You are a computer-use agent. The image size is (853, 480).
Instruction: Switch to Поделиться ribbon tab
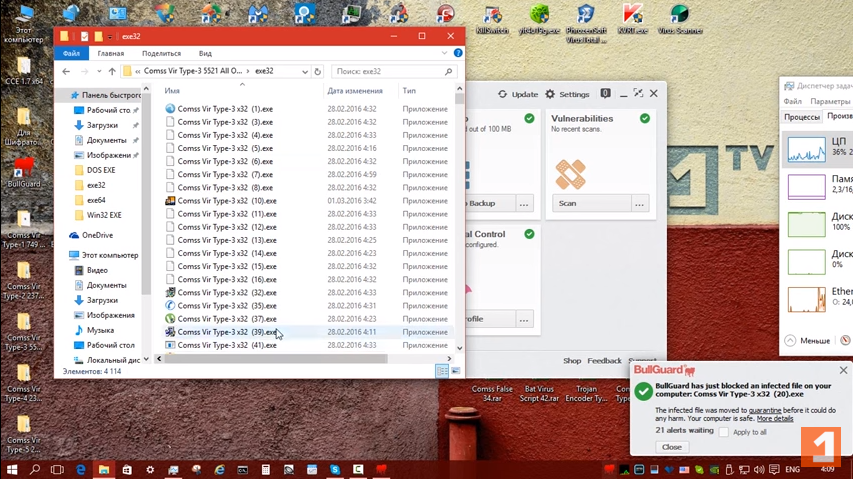coord(162,53)
